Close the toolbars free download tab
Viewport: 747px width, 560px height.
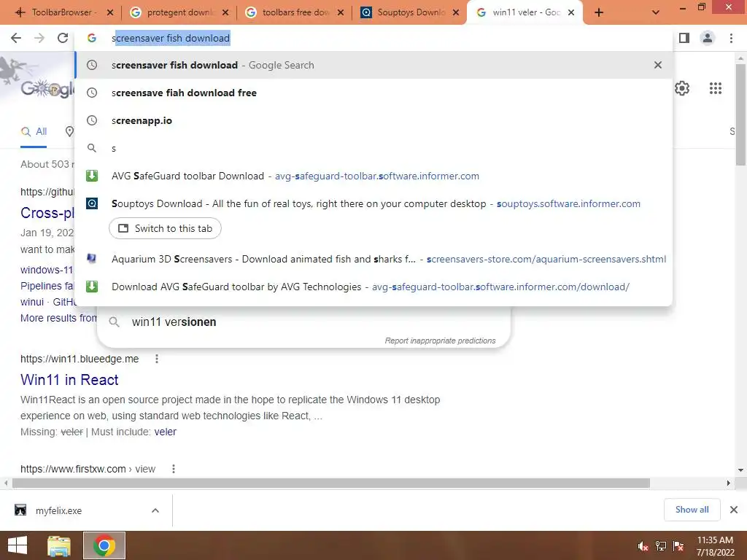tap(341, 13)
